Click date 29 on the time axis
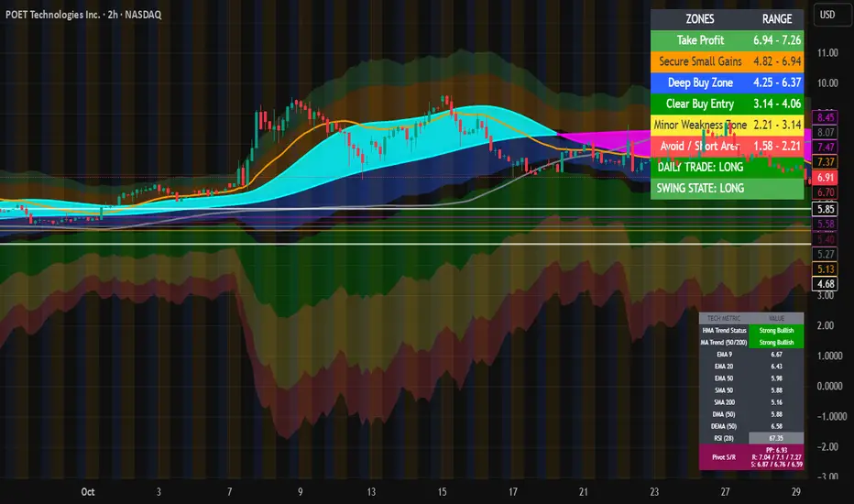 tap(795, 492)
